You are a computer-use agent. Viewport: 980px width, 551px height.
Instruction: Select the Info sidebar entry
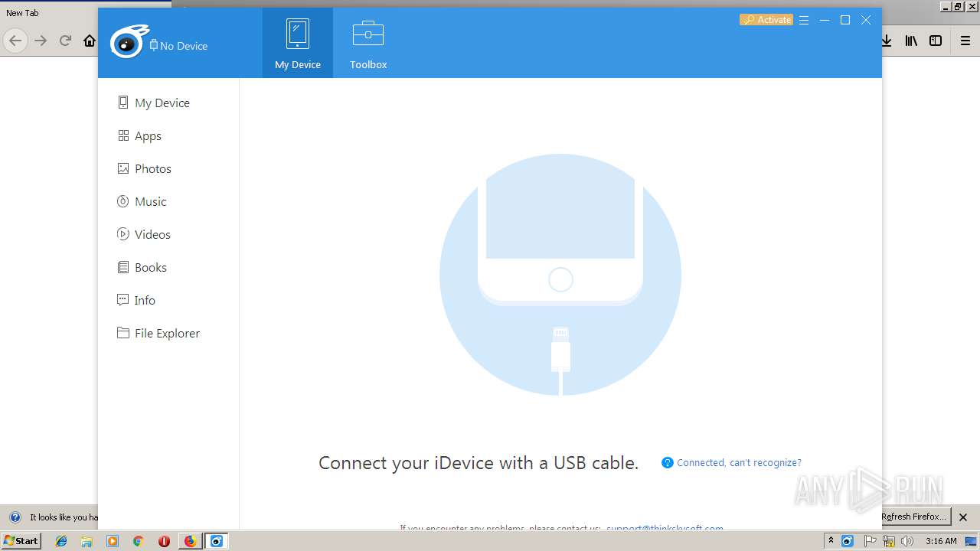tap(136, 300)
